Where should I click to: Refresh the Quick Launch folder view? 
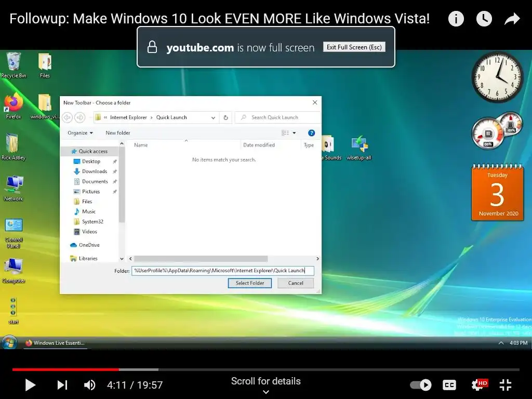pyautogui.click(x=225, y=117)
